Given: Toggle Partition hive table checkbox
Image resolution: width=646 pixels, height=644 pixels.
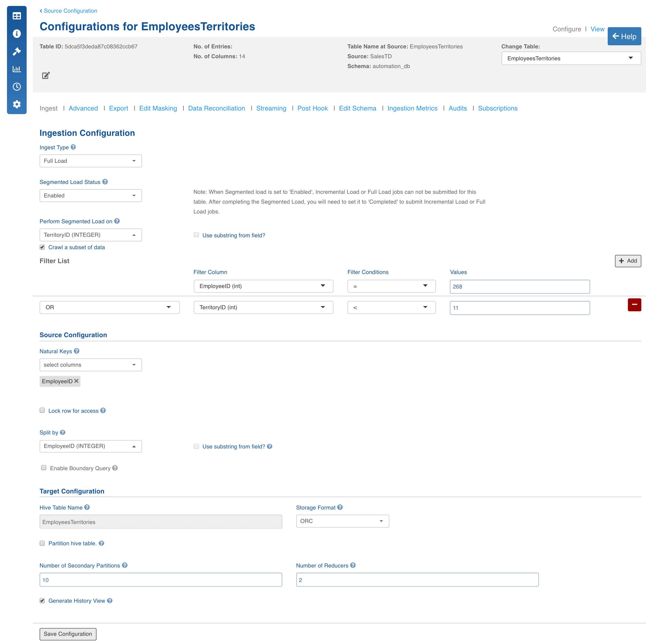Looking at the screenshot, I should point(42,543).
